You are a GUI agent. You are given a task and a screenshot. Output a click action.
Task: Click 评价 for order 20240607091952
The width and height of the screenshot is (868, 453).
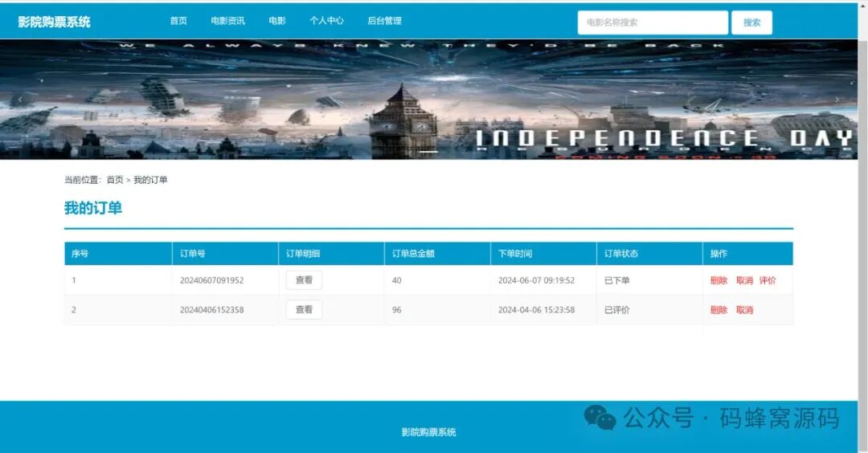pos(768,280)
